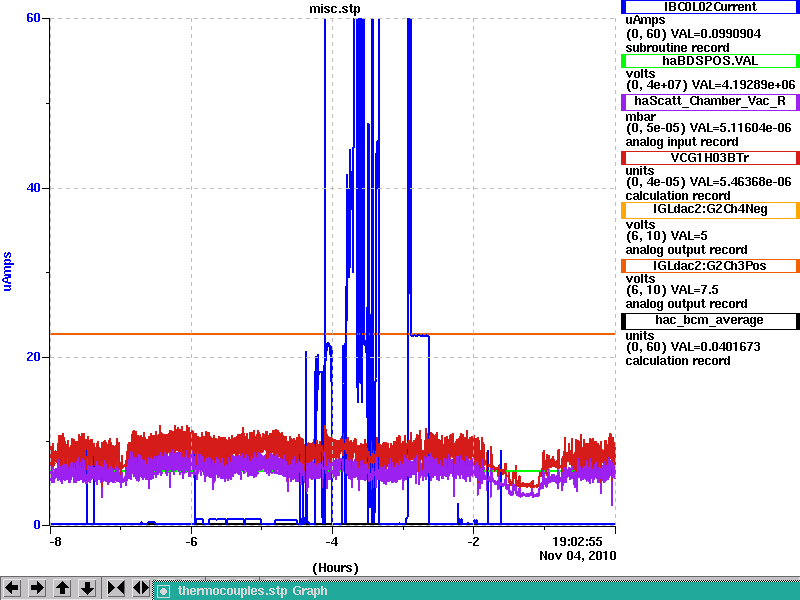This screenshot has width=800, height=600.
Task: Shift the graph down with the down arrow
Action: [x=87, y=588]
